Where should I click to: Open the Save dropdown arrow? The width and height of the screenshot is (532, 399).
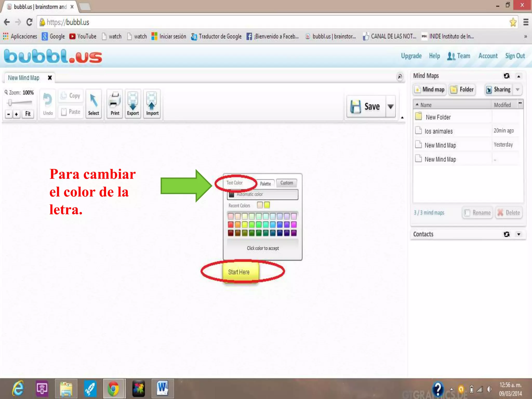390,107
